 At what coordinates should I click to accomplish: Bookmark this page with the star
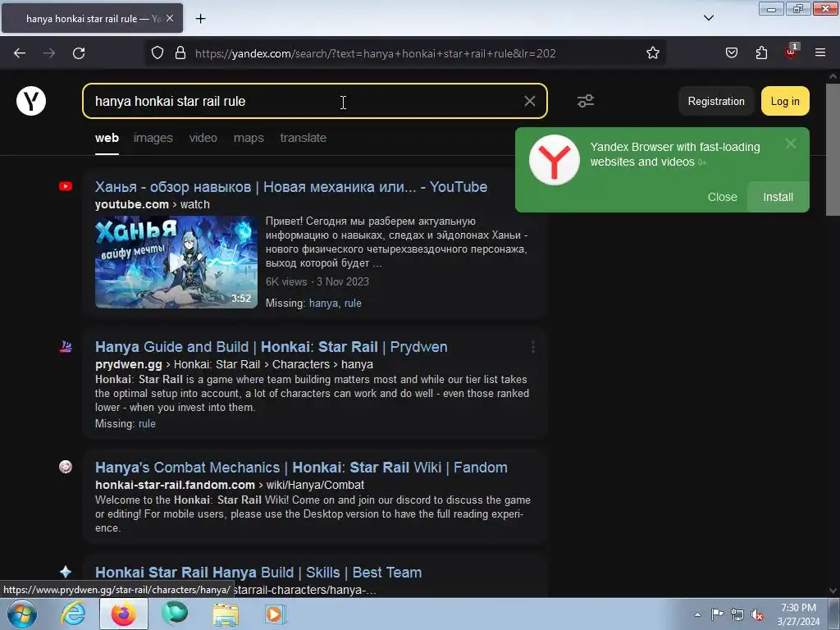[652, 53]
